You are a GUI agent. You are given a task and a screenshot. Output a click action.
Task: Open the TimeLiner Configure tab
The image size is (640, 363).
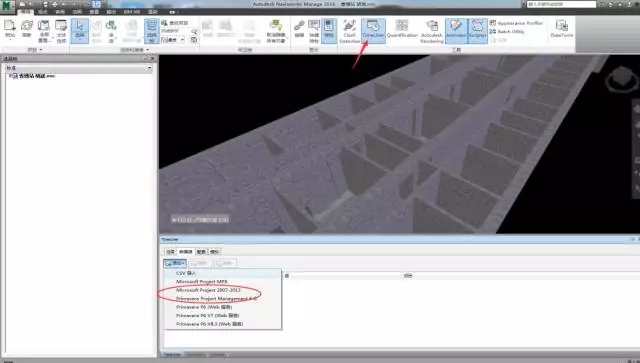[201, 252]
